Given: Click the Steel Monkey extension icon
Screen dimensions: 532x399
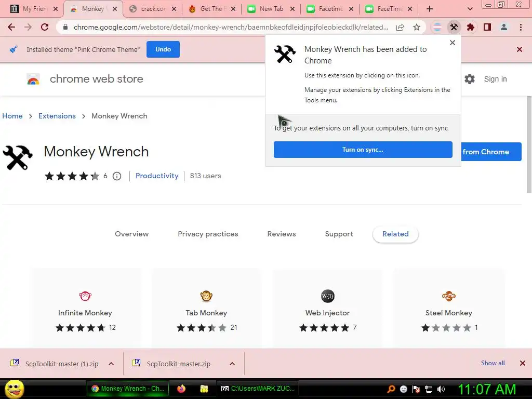Looking at the screenshot, I should click(448, 296).
